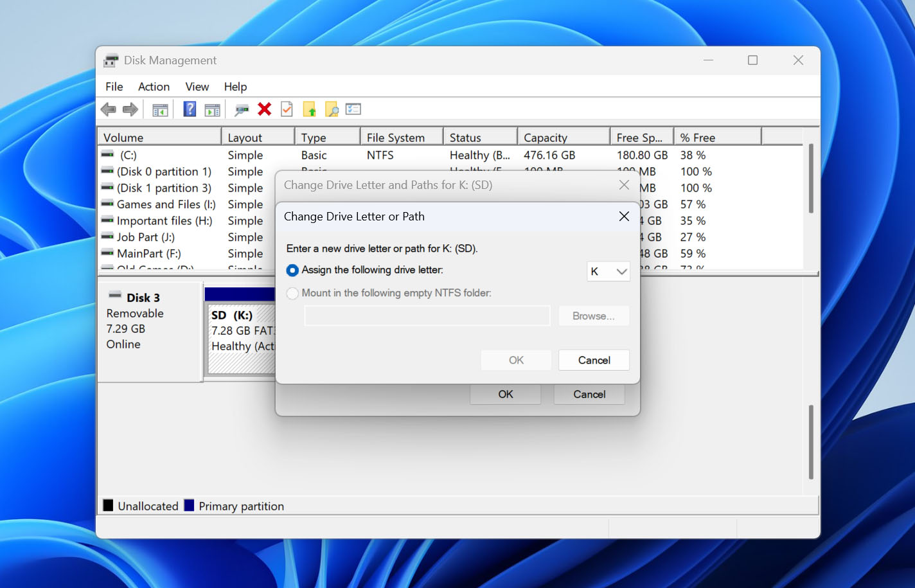Screen dimensions: 915x588
Task: Click the black Unallocated legend swatch
Action: pyautogui.click(x=108, y=505)
